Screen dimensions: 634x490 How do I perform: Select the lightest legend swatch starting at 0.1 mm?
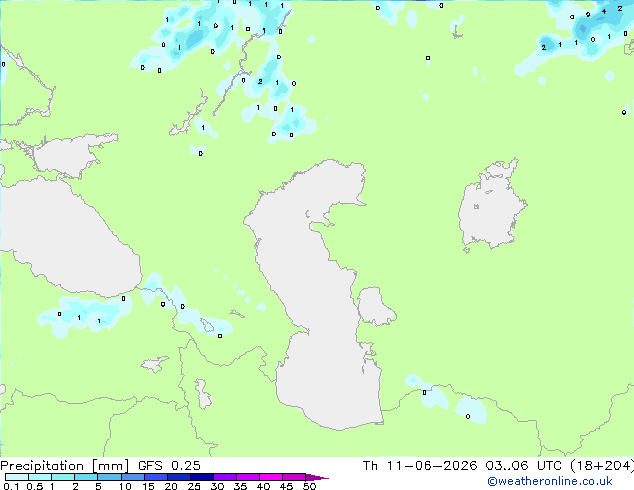click(17, 477)
